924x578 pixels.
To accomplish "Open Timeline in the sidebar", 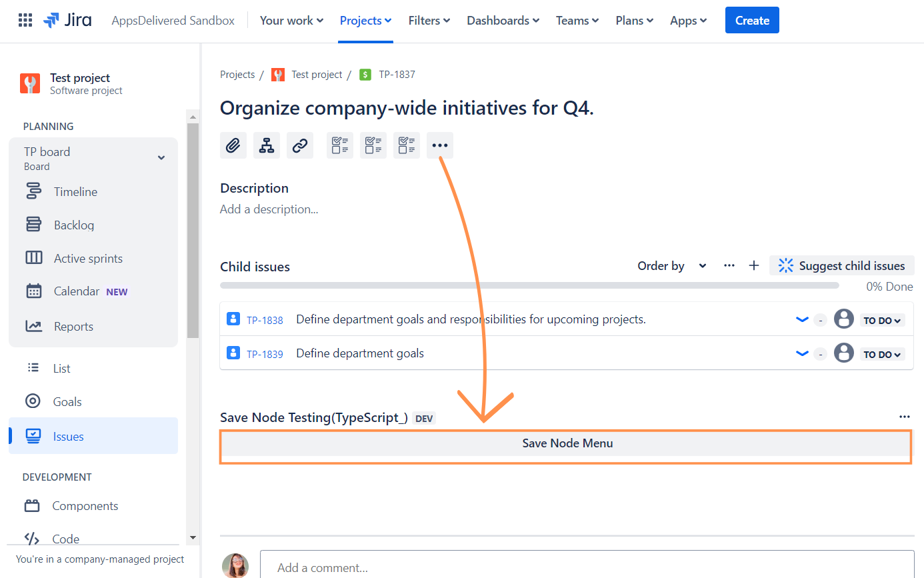I will coord(75,192).
